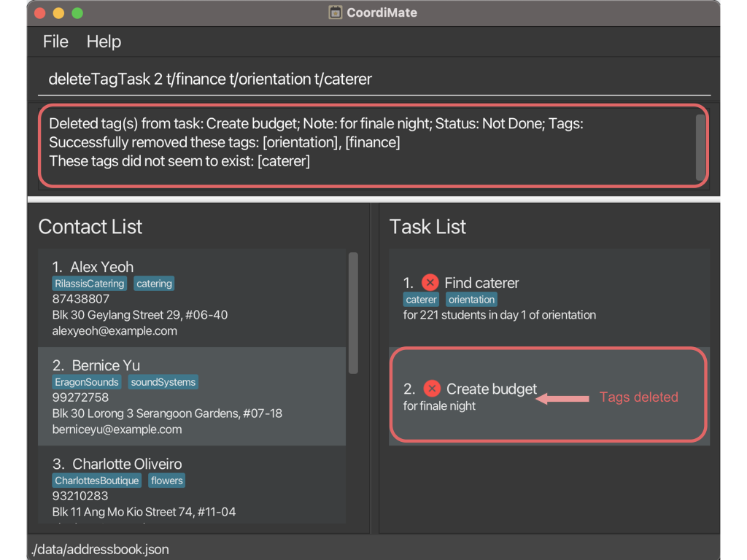Click the green maximize window button

pyautogui.click(x=77, y=13)
